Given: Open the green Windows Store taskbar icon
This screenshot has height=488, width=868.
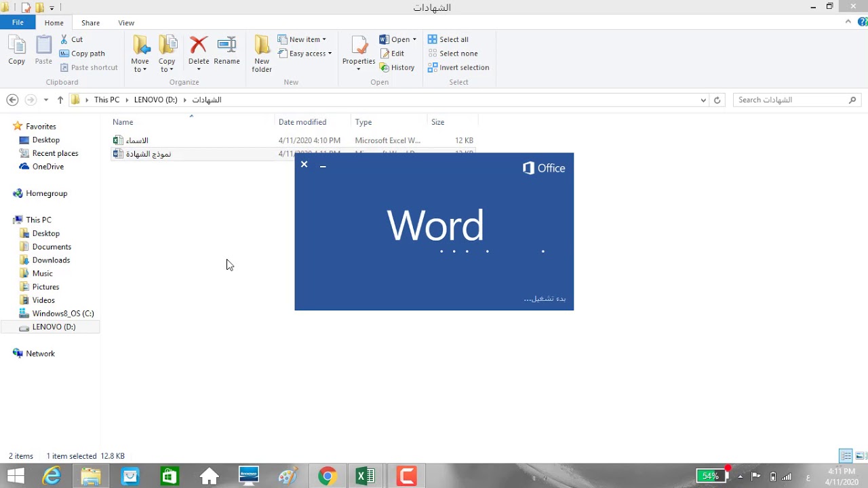Looking at the screenshot, I should [170, 476].
